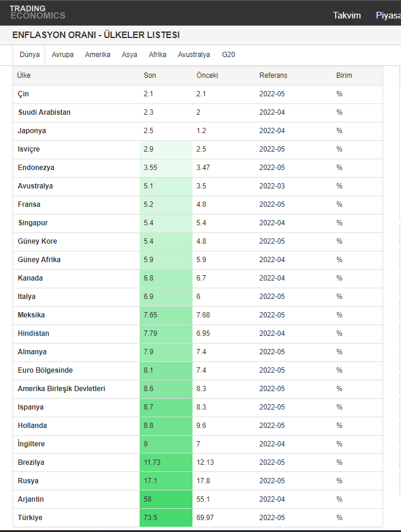Click the Ülke column header
Image resolution: width=401 pixels, height=532 pixels.
pyautogui.click(x=24, y=75)
